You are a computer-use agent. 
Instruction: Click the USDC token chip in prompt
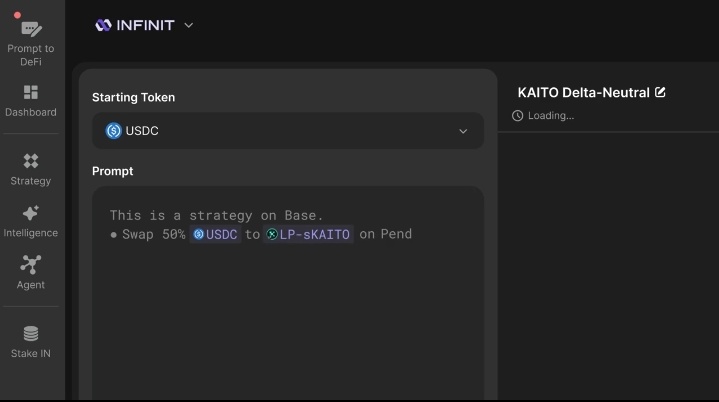point(216,234)
